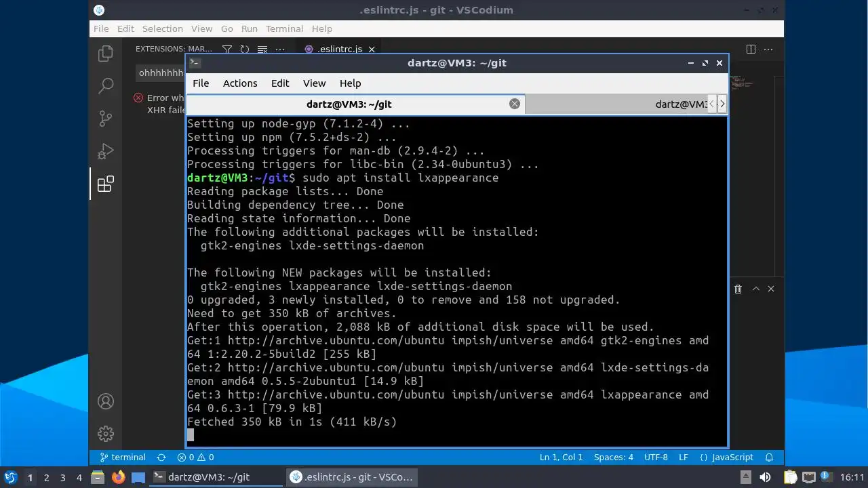Open the volume control in tray
Image resolution: width=868 pixels, height=488 pixels.
766,477
